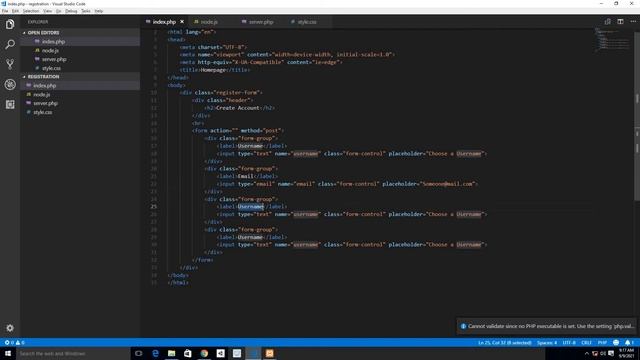
Task: Click line number 25 in the gutter
Action: 153,207
